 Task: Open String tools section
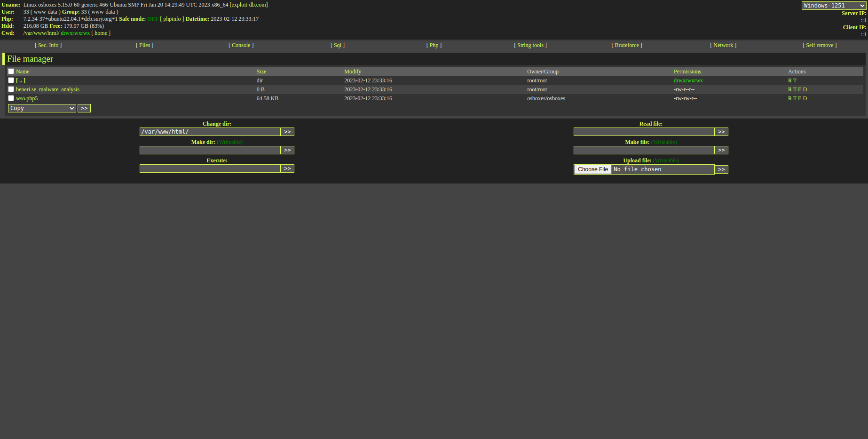[x=530, y=45]
